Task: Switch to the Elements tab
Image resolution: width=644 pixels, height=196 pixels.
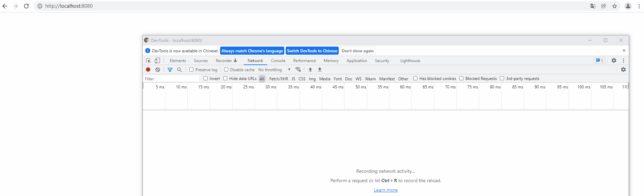Action: 178,61
